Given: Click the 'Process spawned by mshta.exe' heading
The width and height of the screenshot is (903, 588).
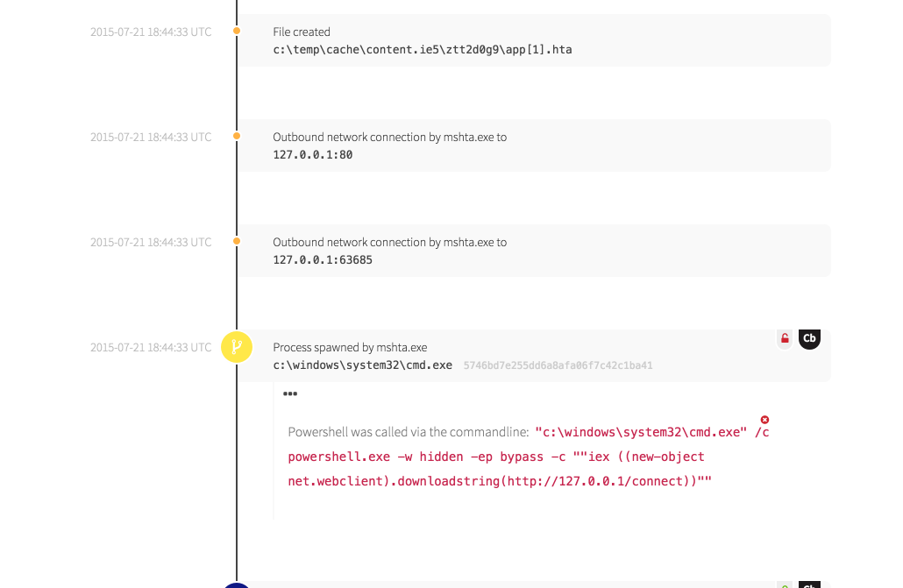Looking at the screenshot, I should pyautogui.click(x=350, y=348).
